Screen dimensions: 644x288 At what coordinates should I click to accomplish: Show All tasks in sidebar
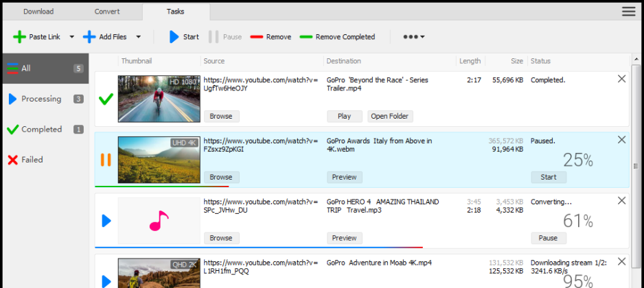click(45, 69)
